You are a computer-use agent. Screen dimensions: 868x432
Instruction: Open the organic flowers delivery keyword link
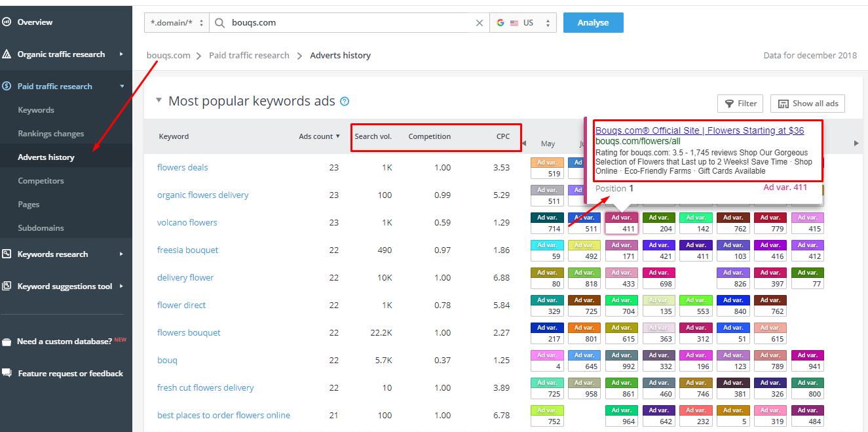pos(203,195)
